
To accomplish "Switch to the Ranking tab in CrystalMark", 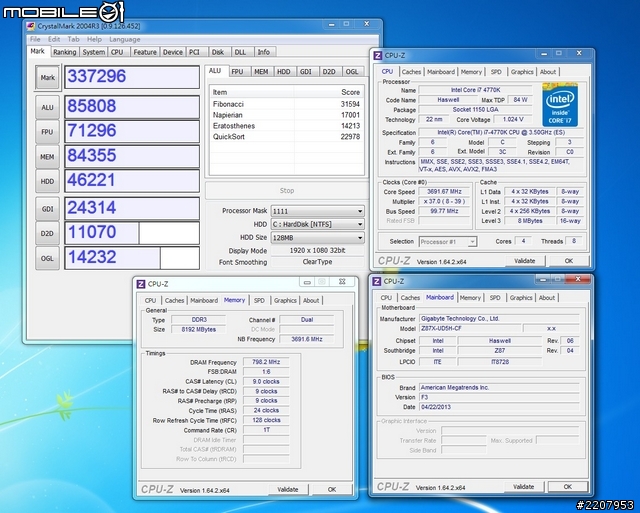I will (64, 52).
